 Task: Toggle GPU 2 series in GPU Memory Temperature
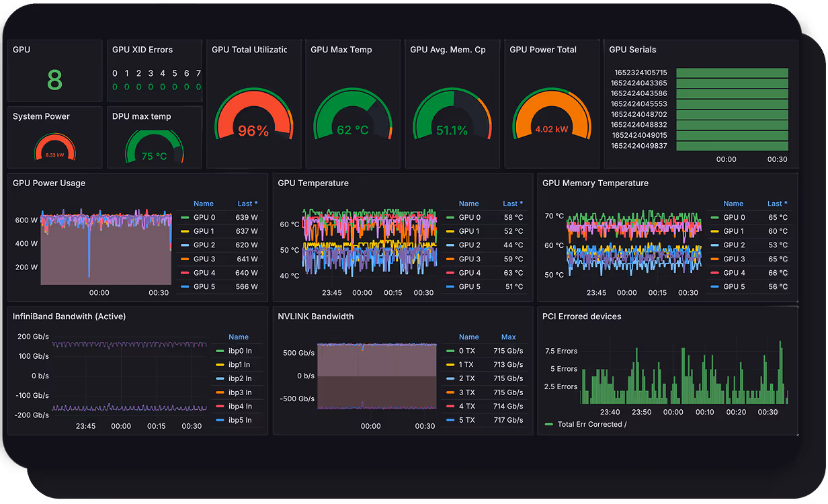tap(734, 245)
